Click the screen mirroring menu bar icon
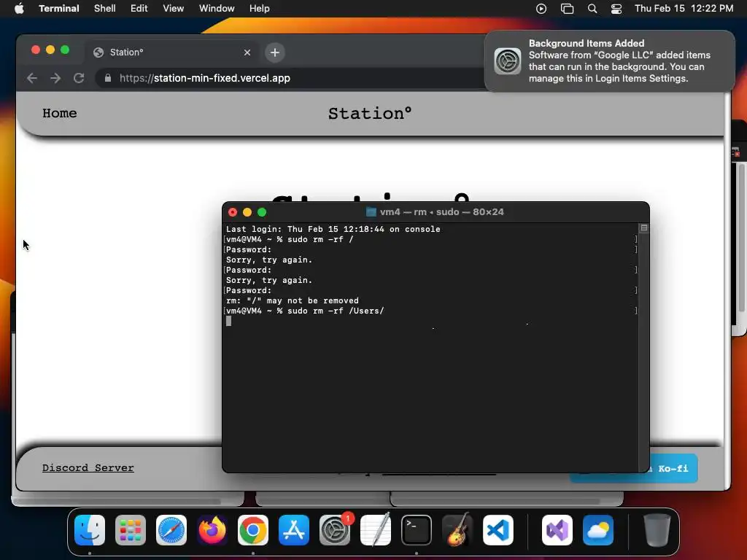Screen dimensions: 747x560 [567, 9]
